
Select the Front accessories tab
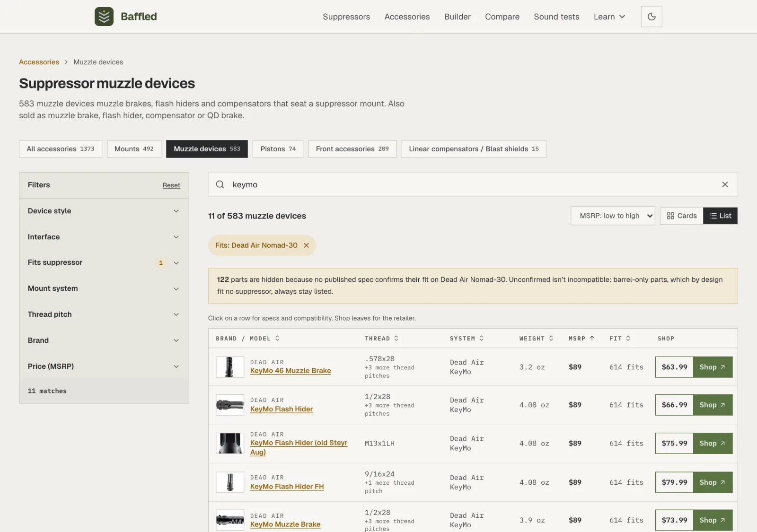(x=352, y=149)
